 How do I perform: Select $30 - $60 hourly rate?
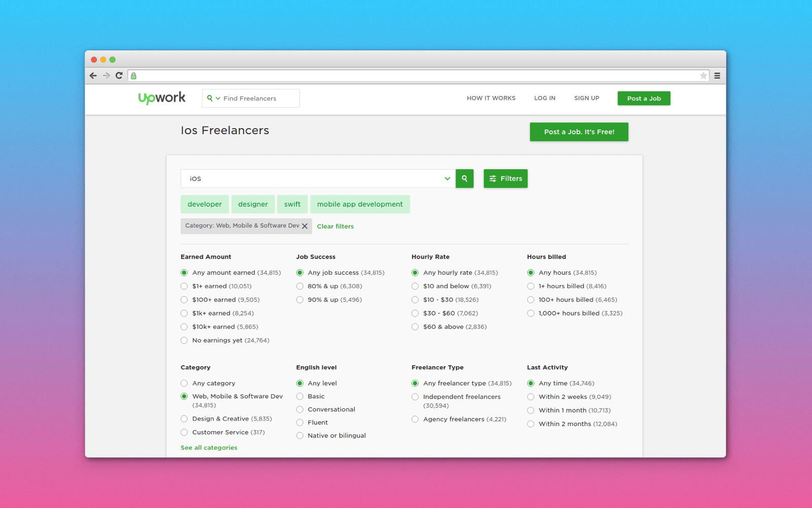click(x=415, y=313)
